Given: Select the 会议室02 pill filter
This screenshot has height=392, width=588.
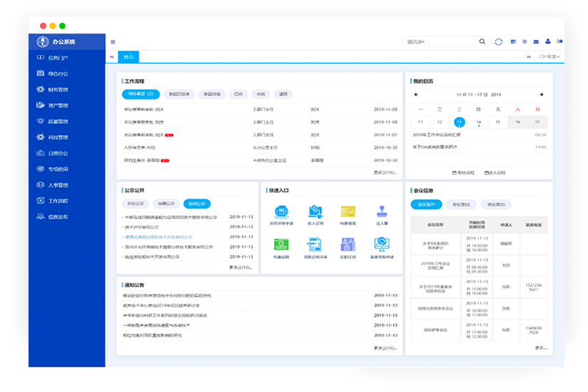Looking at the screenshot, I should [x=461, y=205].
